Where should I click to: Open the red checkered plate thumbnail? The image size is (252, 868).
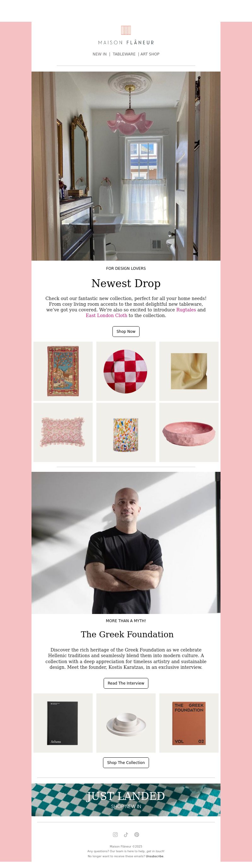pos(126,371)
